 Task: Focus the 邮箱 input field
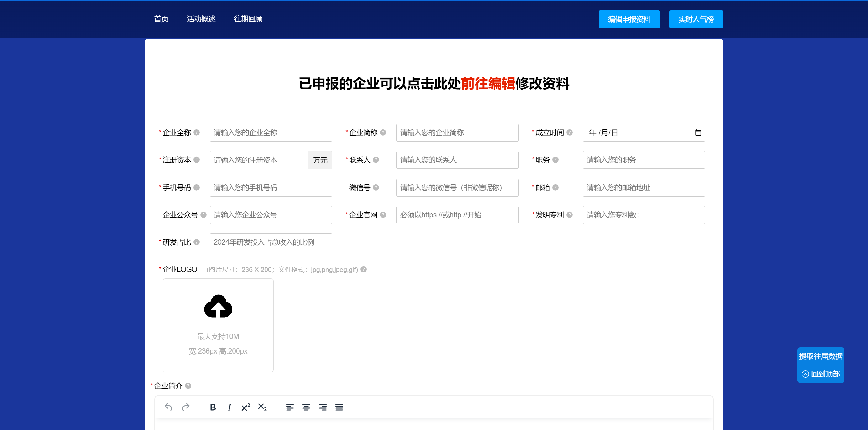[x=644, y=188]
